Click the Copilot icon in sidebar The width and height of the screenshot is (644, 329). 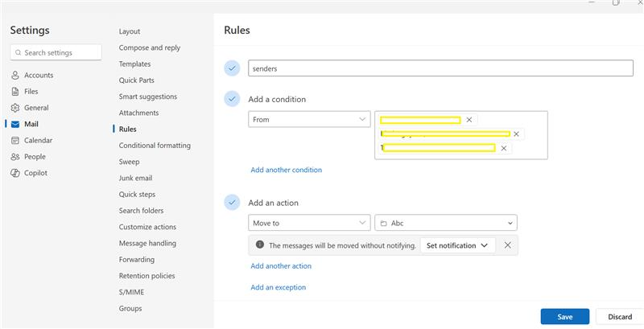[14, 173]
